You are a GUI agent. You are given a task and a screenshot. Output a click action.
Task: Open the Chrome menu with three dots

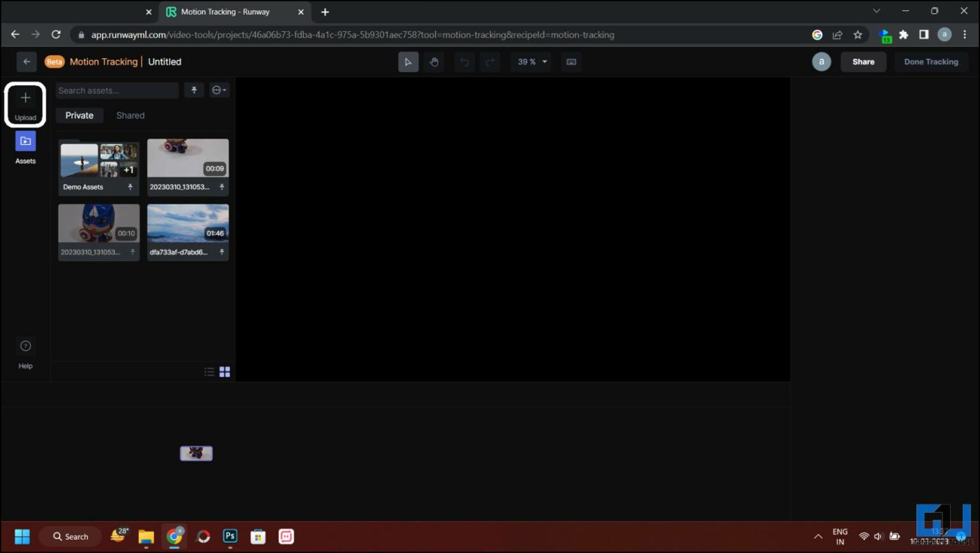[x=965, y=34]
